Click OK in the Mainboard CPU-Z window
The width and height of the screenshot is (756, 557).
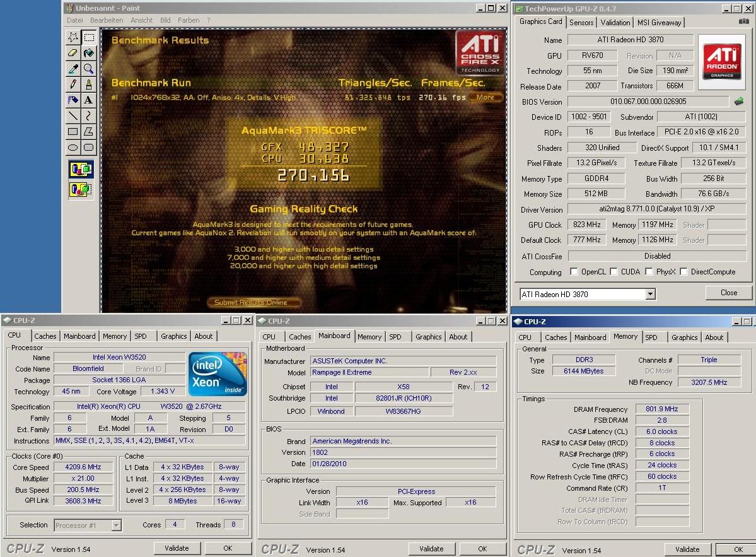(x=482, y=549)
